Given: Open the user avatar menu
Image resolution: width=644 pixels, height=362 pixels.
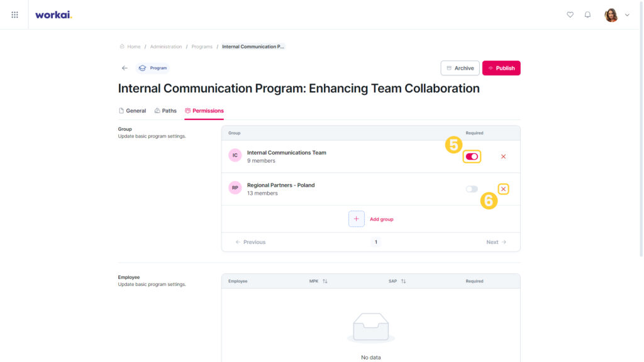Looking at the screenshot, I should tap(611, 15).
